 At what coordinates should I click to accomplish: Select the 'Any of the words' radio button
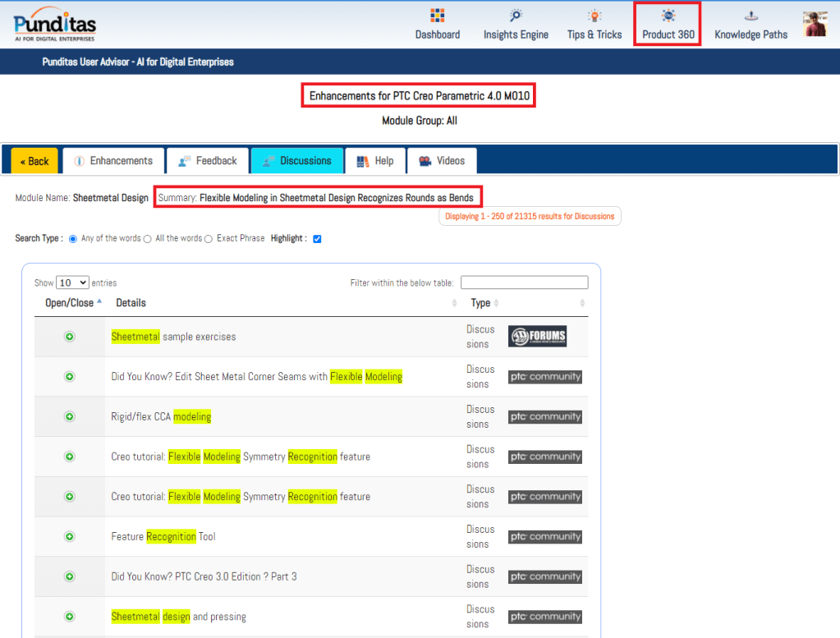73,239
